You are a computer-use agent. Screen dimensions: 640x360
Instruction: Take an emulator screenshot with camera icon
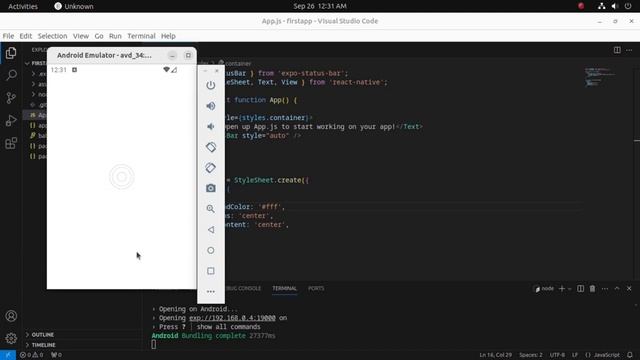(x=211, y=188)
